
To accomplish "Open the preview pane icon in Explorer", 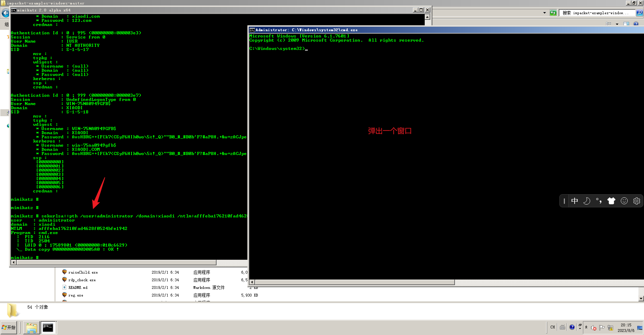I will tap(627, 24).
